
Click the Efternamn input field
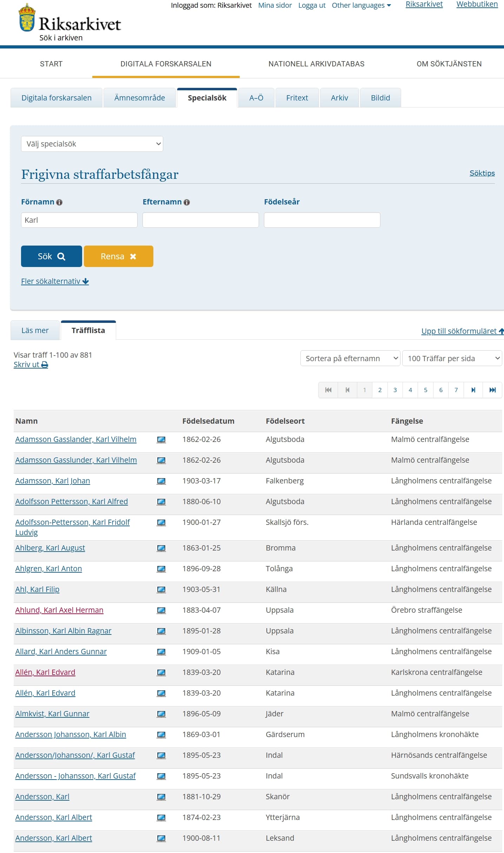(x=200, y=220)
